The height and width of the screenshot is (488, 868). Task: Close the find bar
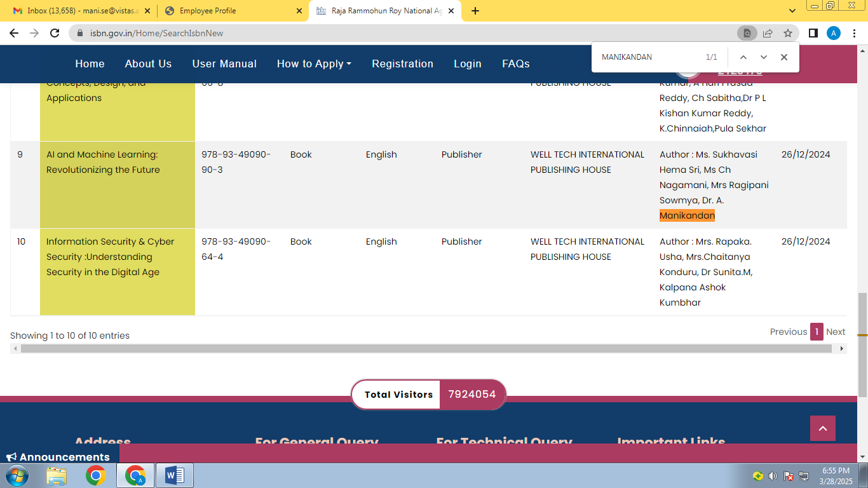[x=784, y=57]
